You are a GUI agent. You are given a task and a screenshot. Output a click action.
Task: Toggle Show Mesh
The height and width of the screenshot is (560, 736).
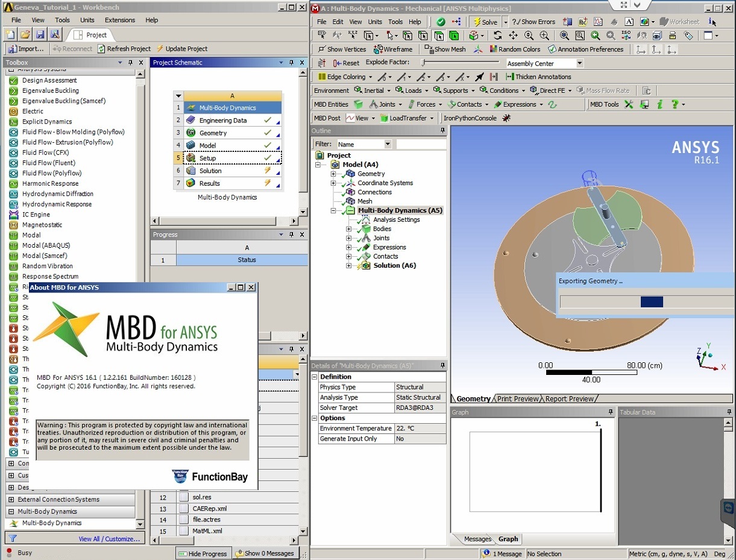pyautogui.click(x=445, y=49)
